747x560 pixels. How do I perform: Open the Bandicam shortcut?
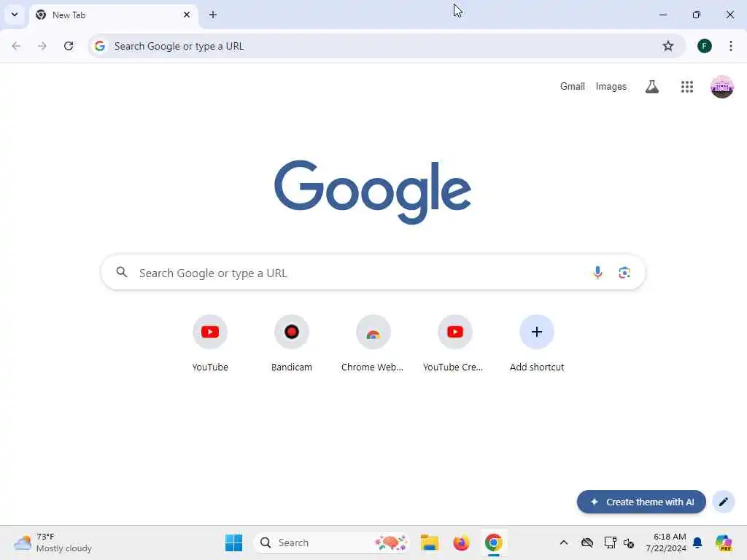click(x=292, y=344)
